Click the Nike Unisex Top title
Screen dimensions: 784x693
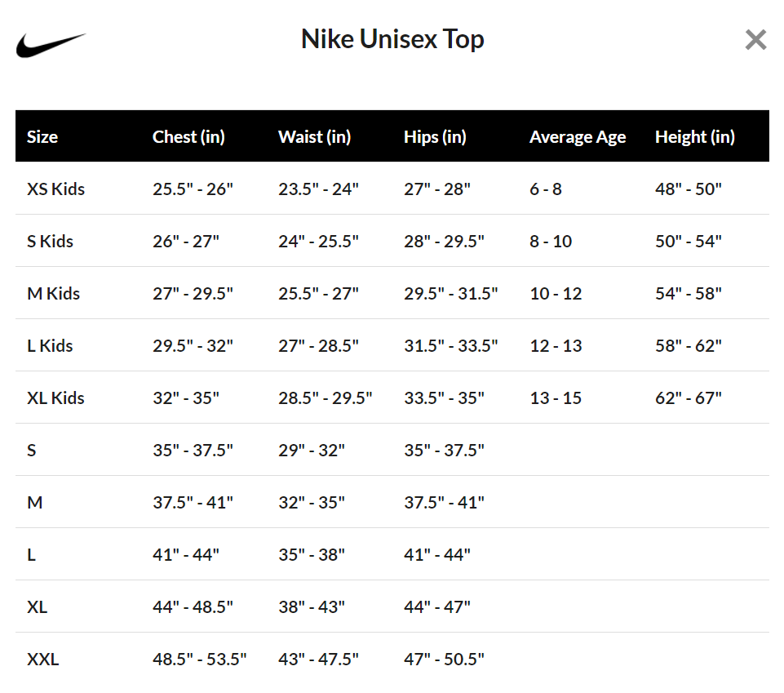click(x=392, y=39)
